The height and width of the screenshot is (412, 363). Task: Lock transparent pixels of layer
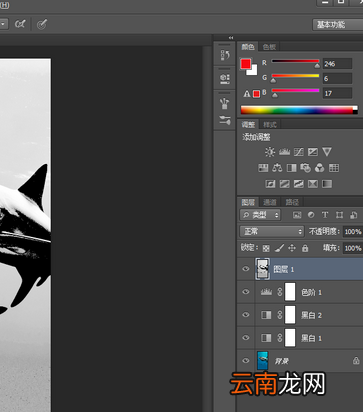coord(266,248)
